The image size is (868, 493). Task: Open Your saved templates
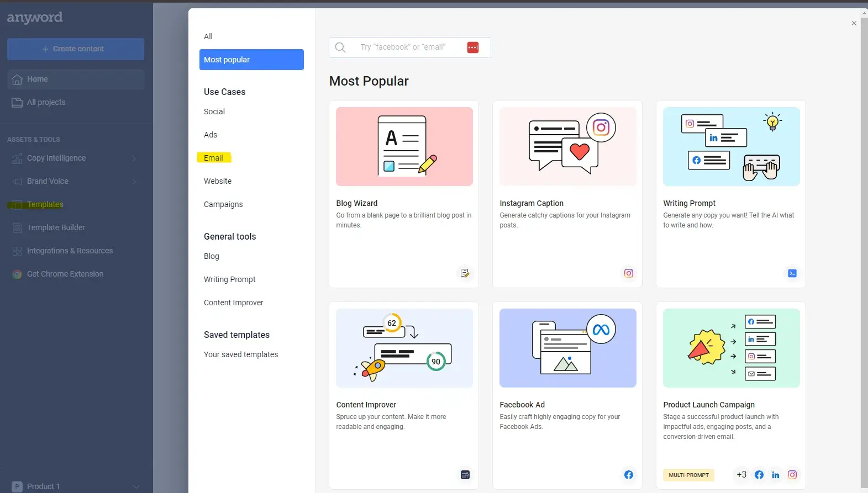(x=241, y=354)
